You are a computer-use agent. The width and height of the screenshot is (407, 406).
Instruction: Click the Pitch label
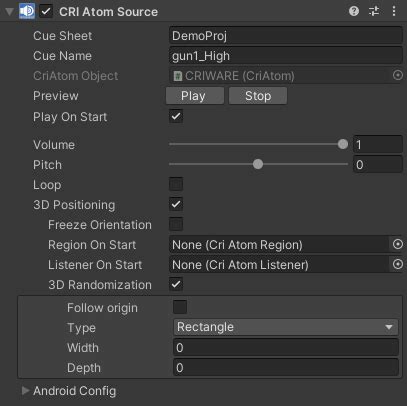tap(47, 165)
